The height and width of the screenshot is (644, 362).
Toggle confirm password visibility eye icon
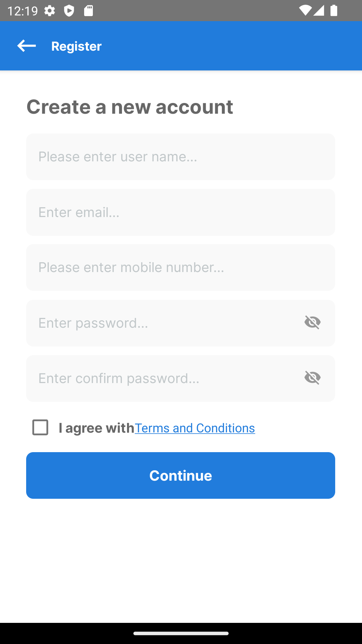tap(312, 378)
